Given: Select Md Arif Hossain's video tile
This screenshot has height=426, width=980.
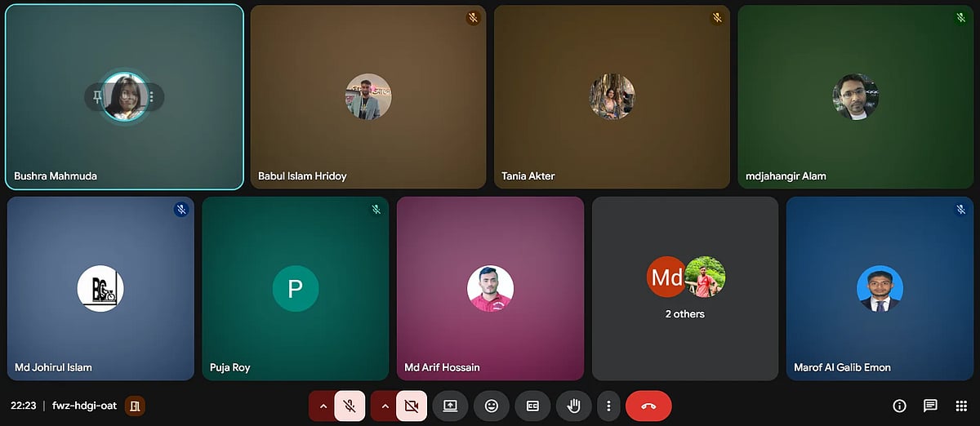Looking at the screenshot, I should click(x=490, y=289).
